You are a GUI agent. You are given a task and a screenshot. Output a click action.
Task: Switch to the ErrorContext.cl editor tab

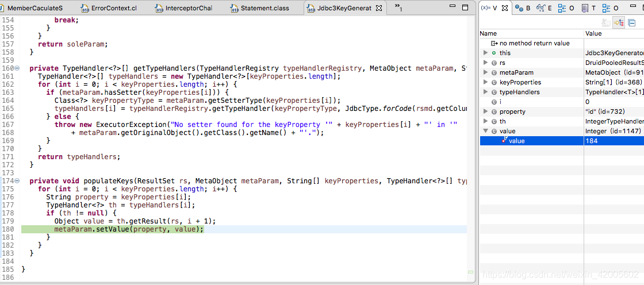click(109, 8)
